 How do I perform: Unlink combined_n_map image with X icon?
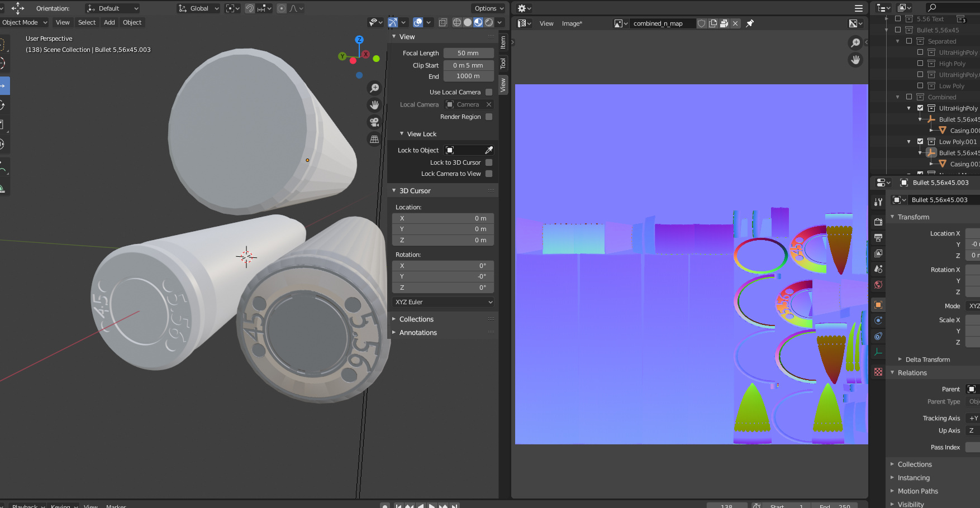pos(735,23)
